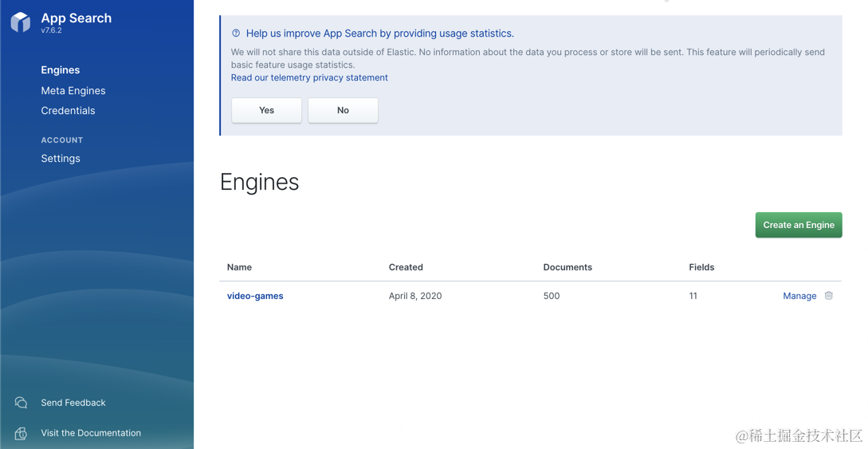Decline usage statistics with No
The image size is (868, 449).
coord(344,110)
